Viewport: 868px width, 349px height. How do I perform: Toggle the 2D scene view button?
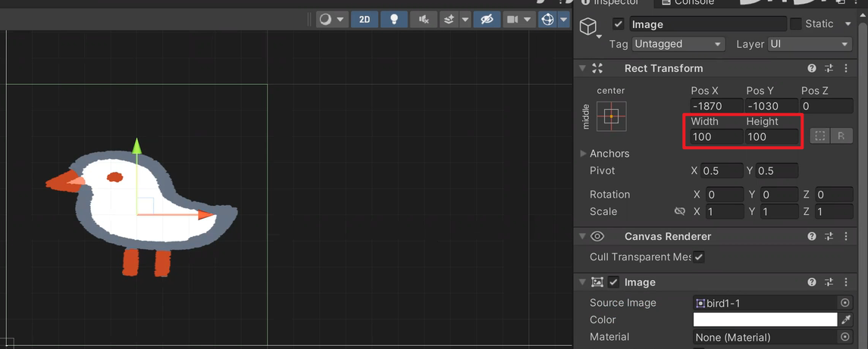point(364,20)
